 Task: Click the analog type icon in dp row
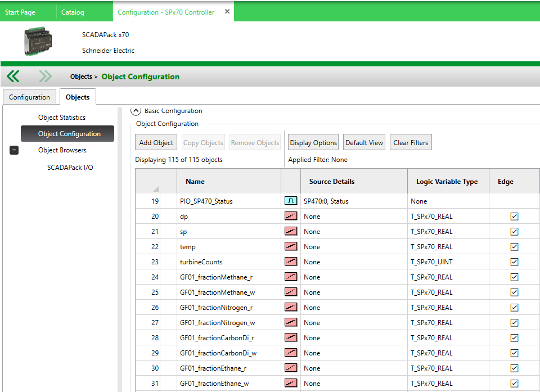coord(291,216)
